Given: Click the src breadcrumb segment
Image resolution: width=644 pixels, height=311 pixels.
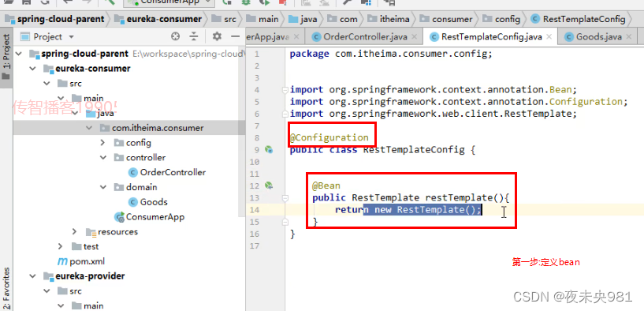Looking at the screenshot, I should pos(224,19).
